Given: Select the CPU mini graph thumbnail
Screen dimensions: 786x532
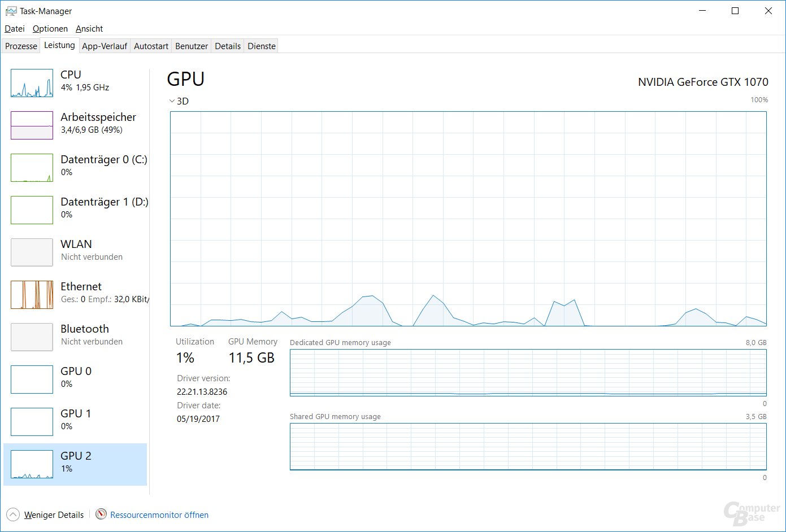Looking at the screenshot, I should pos(32,83).
